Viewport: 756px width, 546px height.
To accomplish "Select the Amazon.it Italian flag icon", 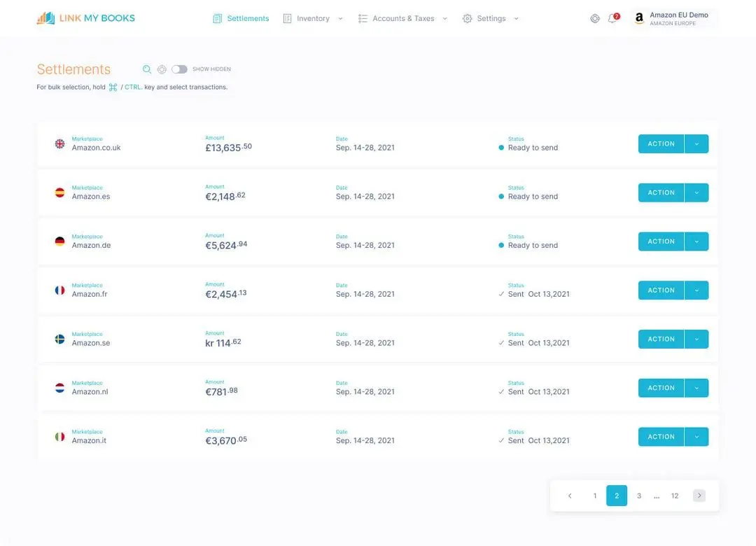I will point(59,436).
